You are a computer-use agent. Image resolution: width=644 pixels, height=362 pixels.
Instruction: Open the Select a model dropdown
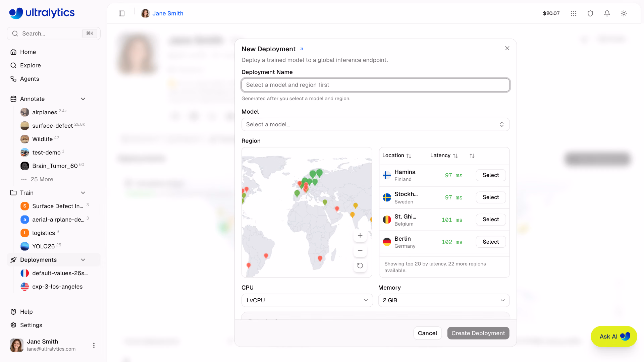tap(375, 124)
